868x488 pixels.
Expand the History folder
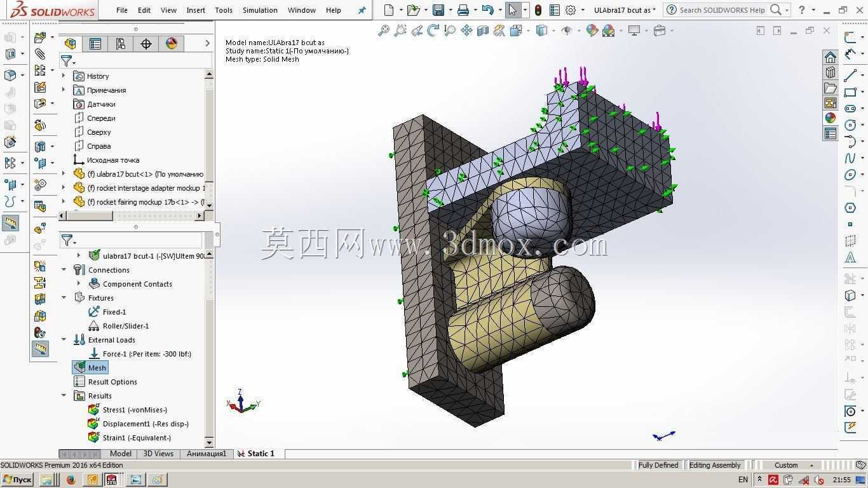pyautogui.click(x=64, y=76)
